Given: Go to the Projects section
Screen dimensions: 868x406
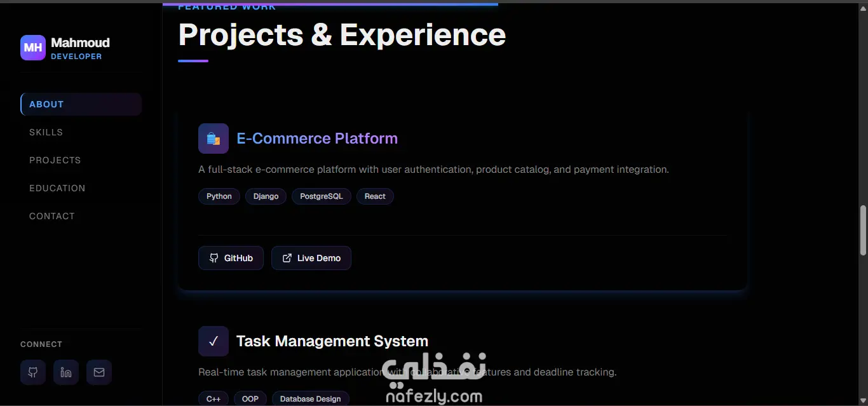Looking at the screenshot, I should pyautogui.click(x=81, y=160).
